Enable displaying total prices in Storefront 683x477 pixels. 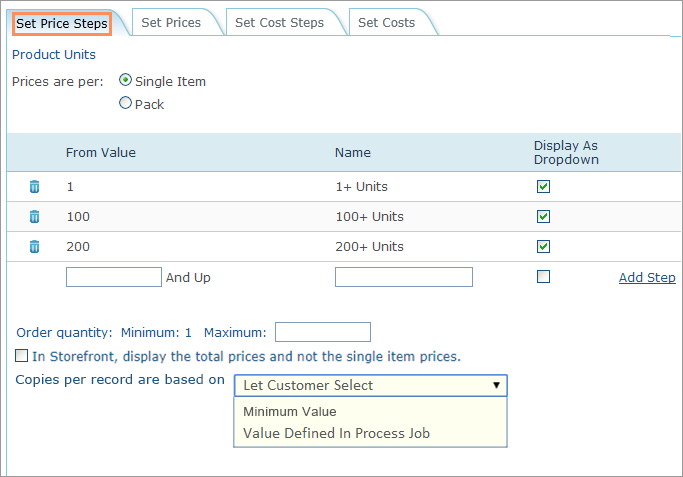coord(21,355)
